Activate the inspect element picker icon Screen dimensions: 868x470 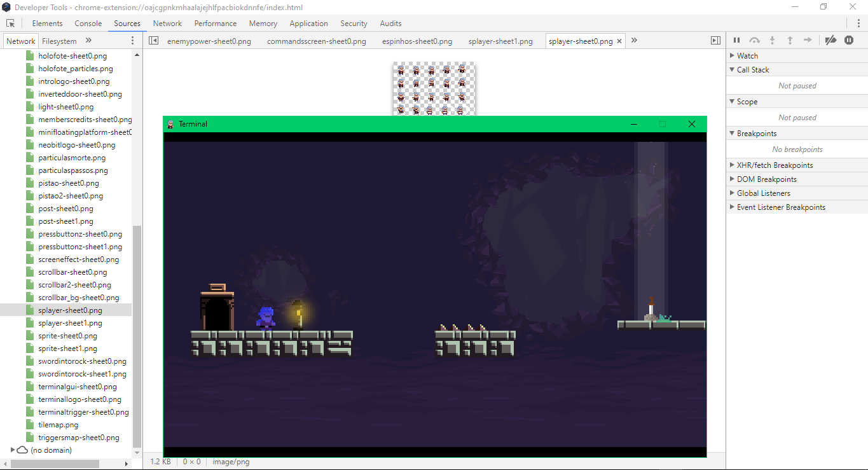10,24
